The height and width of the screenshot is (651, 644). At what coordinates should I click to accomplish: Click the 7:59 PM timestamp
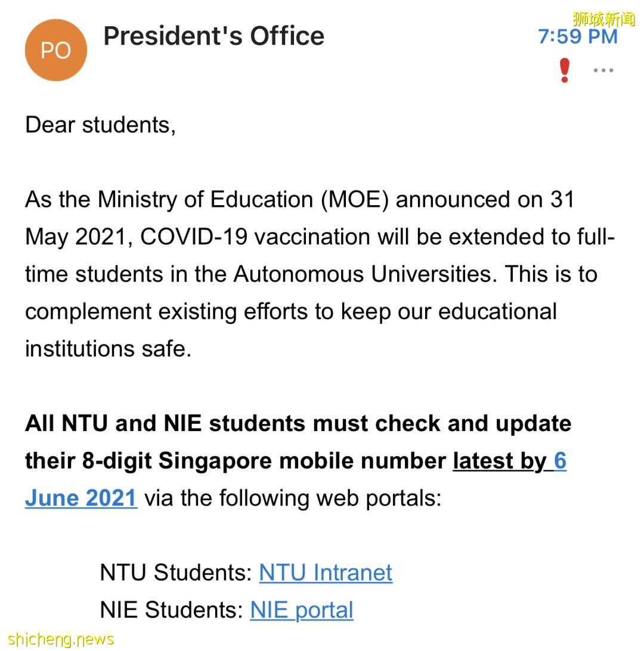(577, 36)
